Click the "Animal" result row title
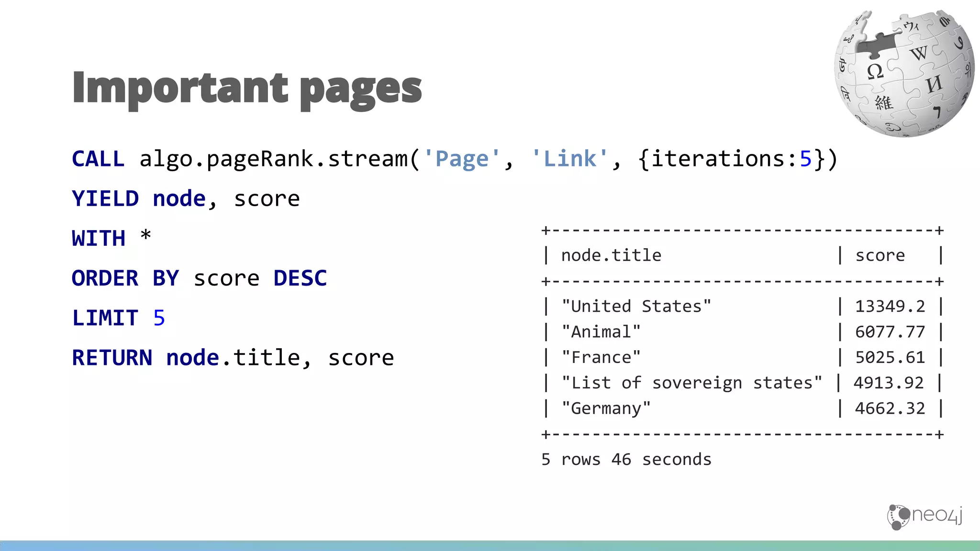This screenshot has height=551, width=980. (601, 331)
